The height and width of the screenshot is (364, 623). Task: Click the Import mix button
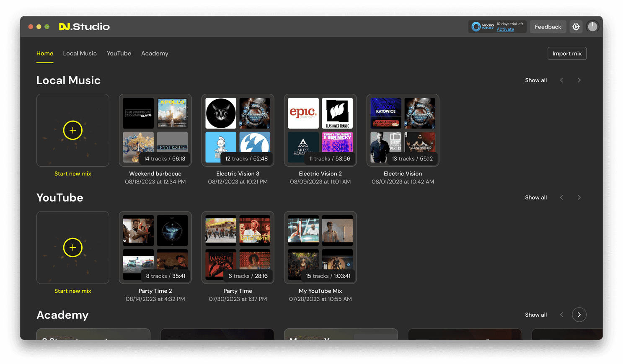(x=567, y=54)
